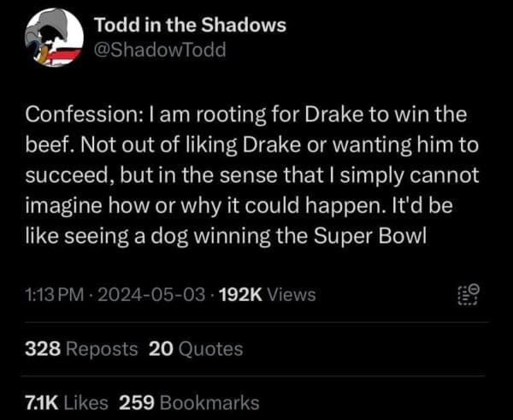Show the 20 Quotes list

[197, 349]
